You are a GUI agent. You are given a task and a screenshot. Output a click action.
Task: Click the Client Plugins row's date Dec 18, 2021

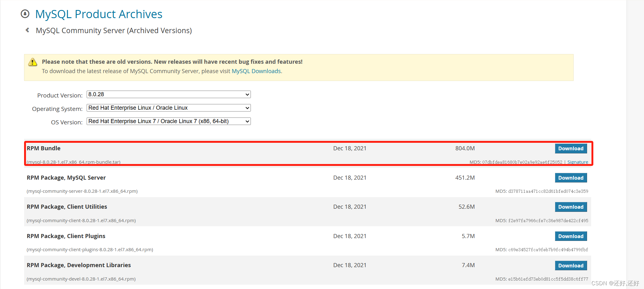point(350,236)
